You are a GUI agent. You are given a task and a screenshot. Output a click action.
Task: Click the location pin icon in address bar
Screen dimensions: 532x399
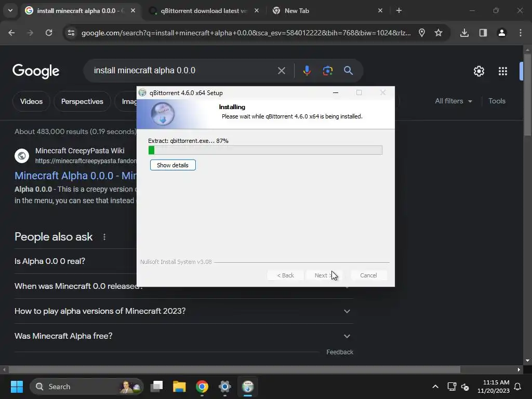coord(422,33)
